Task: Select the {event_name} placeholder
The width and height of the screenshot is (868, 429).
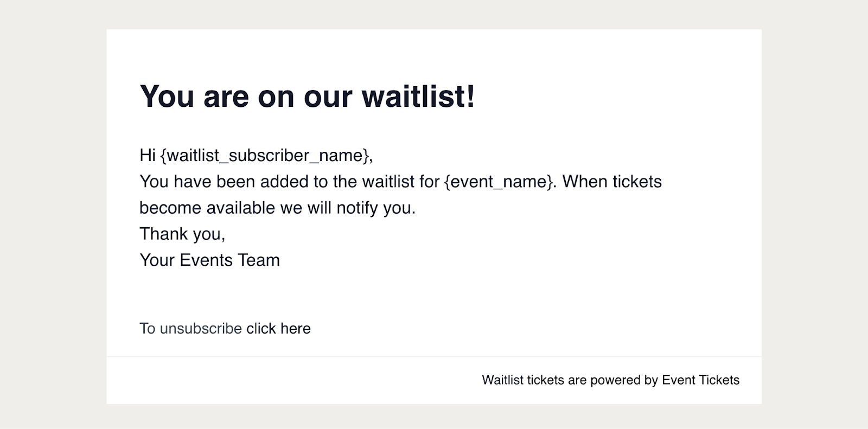Action: [500, 182]
